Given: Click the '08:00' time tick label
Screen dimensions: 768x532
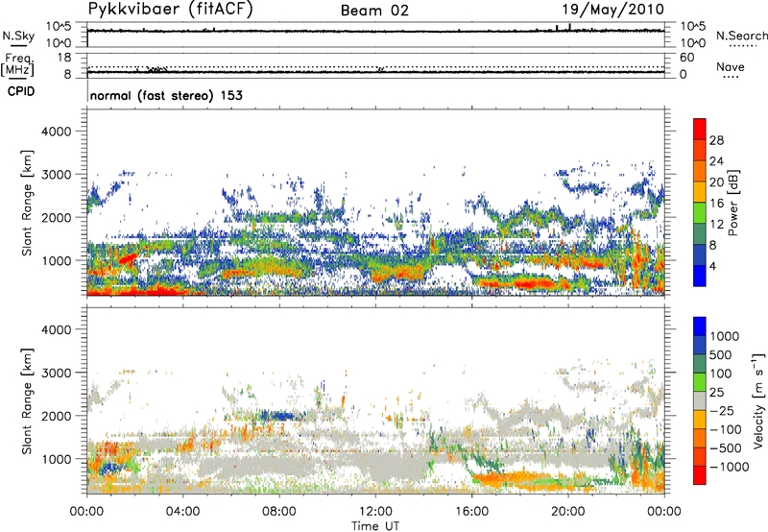Looking at the screenshot, I should coord(278,512).
